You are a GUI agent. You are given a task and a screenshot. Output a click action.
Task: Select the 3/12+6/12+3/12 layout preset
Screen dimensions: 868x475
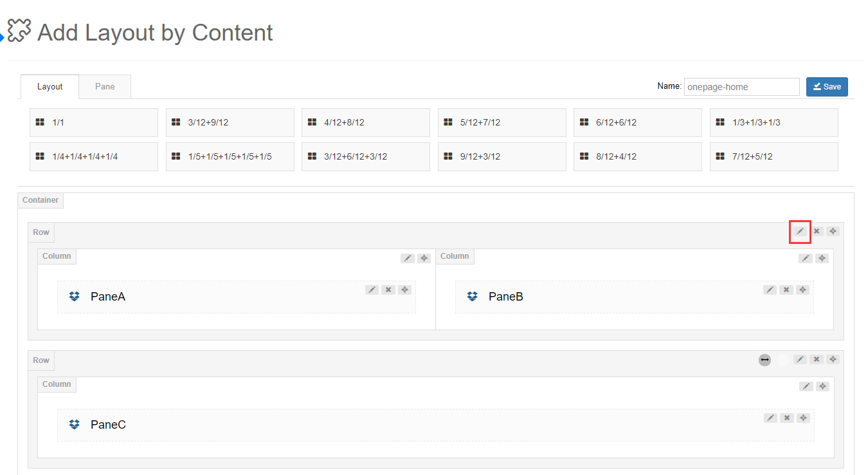tap(366, 156)
